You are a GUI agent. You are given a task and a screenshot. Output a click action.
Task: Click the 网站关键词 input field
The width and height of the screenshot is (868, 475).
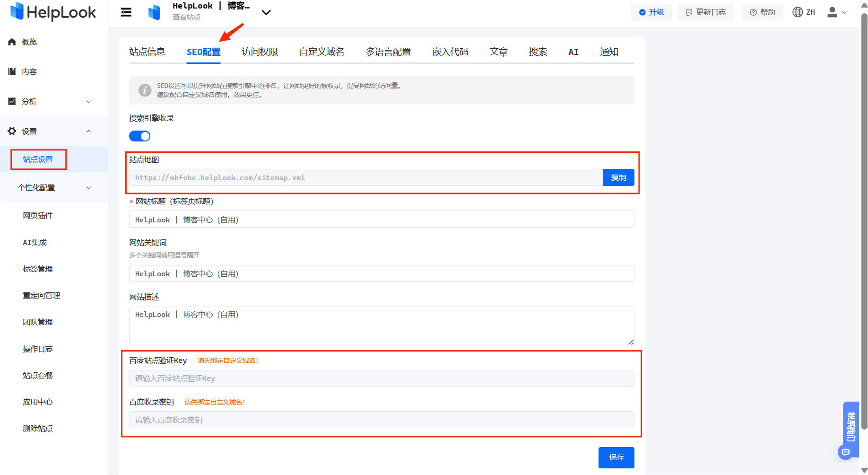point(381,274)
